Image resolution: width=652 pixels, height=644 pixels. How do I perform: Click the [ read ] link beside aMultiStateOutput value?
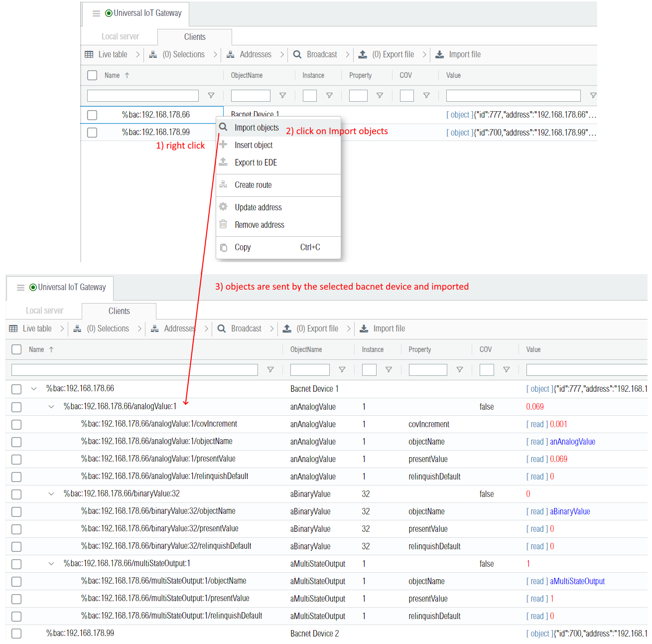(x=537, y=581)
